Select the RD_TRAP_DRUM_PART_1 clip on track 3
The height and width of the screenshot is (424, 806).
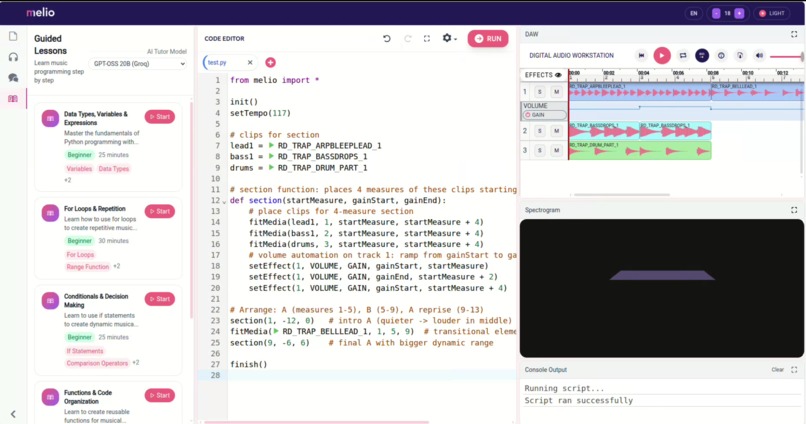coord(640,151)
